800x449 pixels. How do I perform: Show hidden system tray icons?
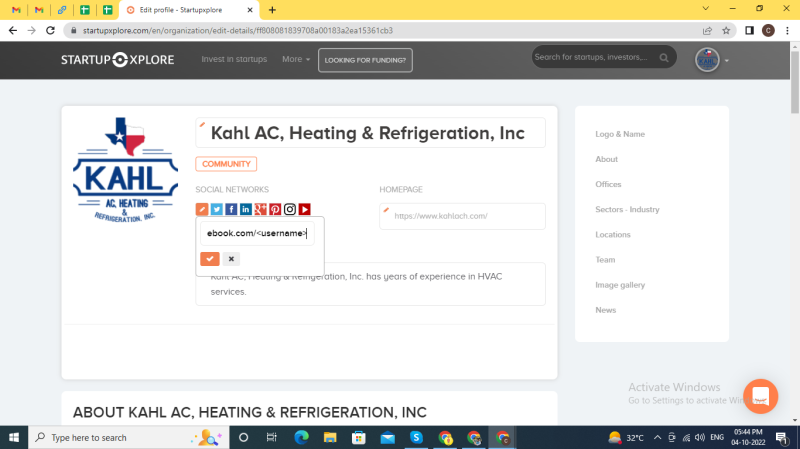click(x=657, y=437)
